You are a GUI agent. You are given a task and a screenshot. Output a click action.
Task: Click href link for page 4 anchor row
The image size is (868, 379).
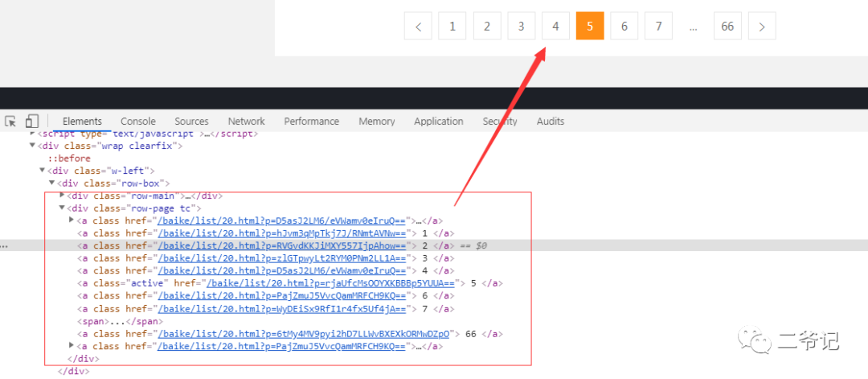click(x=282, y=271)
